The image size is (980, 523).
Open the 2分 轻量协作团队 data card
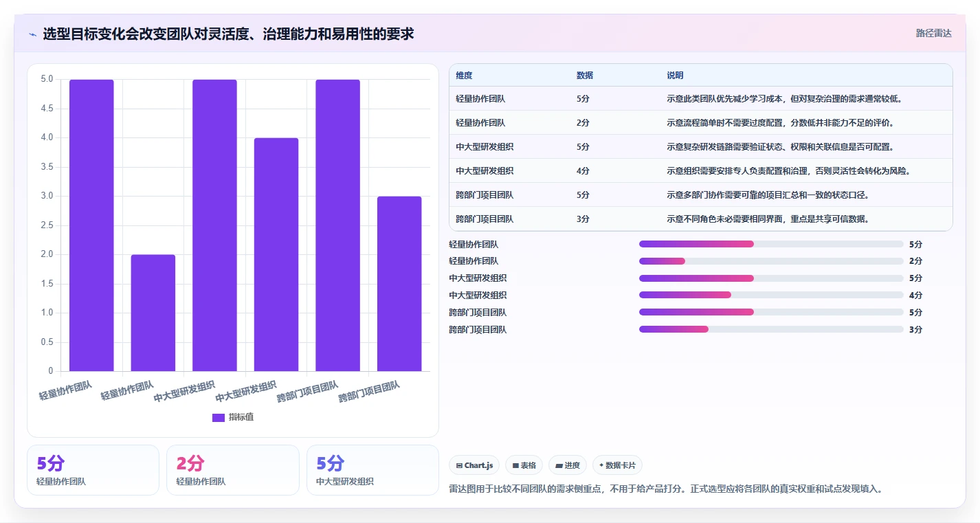(232, 470)
